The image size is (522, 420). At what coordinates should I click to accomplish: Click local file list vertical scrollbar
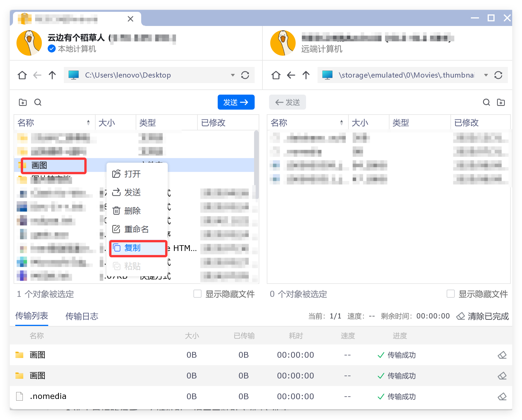(x=256, y=164)
